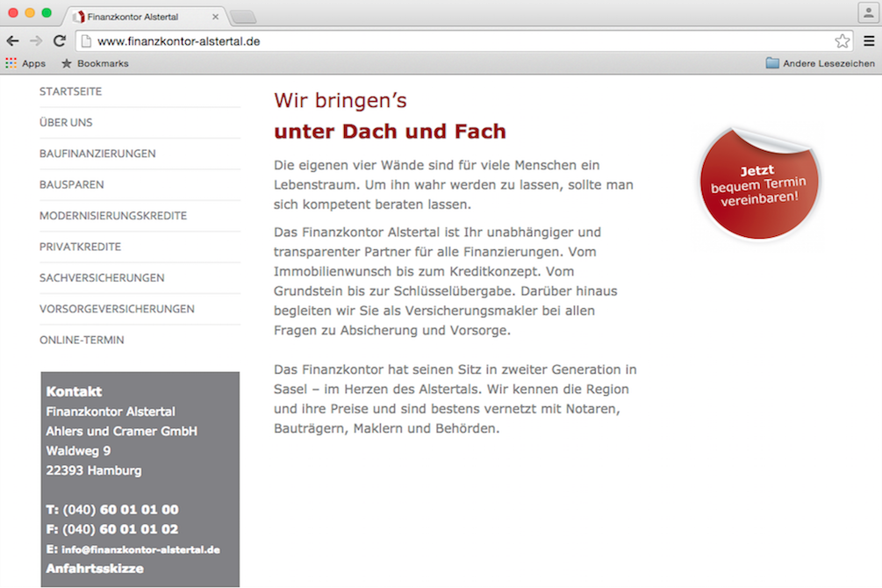Open the Anfahrtsskizze link
The image size is (882, 588).
pyautogui.click(x=95, y=569)
